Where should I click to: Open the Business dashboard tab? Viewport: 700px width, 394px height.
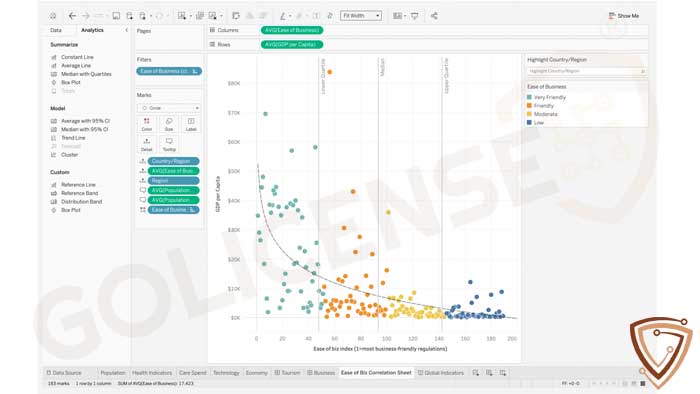pos(321,373)
